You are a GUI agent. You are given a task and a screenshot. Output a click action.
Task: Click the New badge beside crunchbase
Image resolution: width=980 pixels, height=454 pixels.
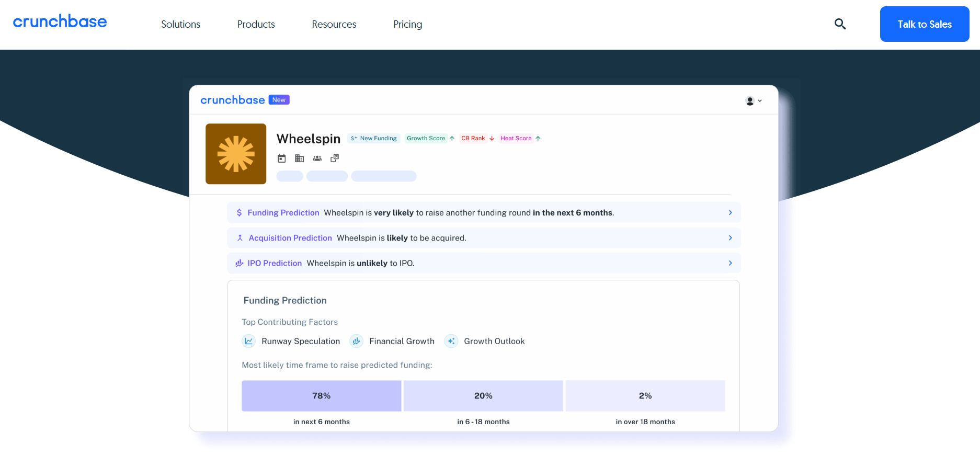pos(279,100)
